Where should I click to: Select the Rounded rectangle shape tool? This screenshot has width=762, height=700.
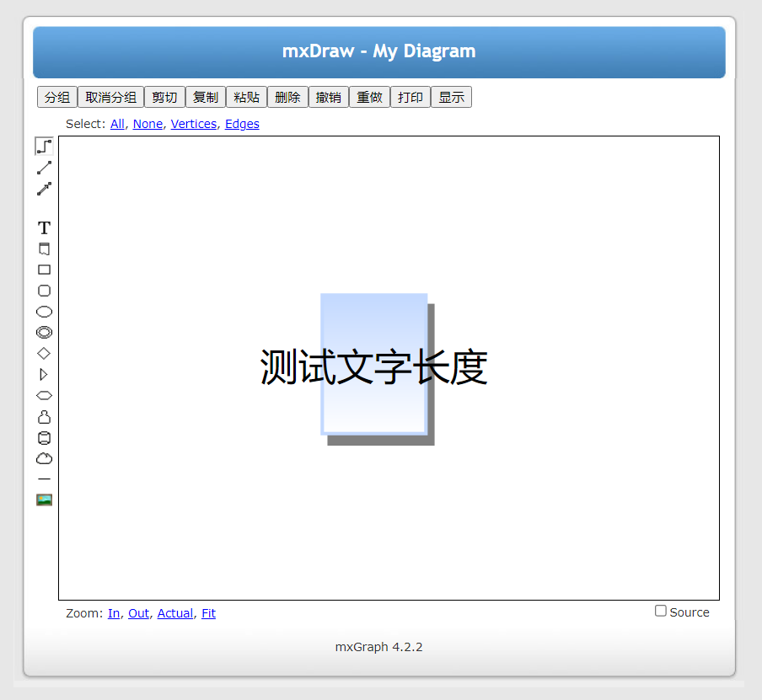(x=44, y=291)
